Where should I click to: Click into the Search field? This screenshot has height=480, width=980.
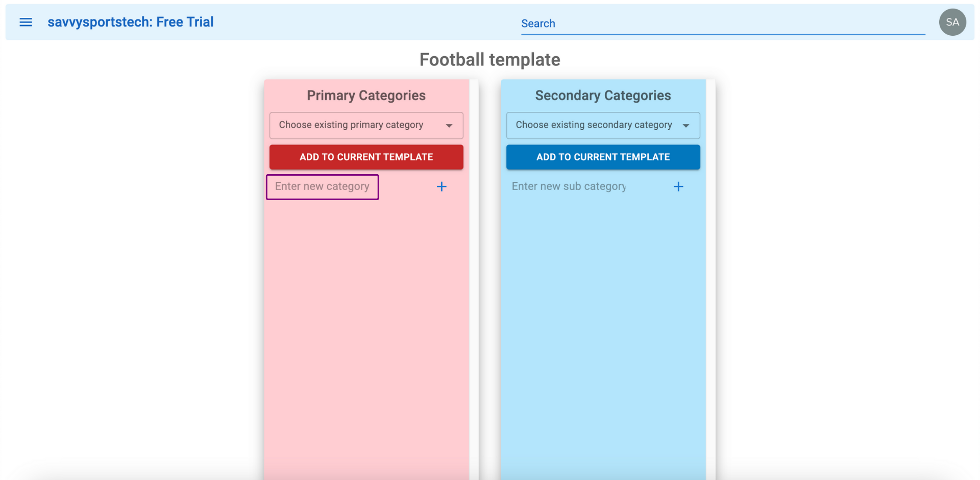(x=723, y=23)
